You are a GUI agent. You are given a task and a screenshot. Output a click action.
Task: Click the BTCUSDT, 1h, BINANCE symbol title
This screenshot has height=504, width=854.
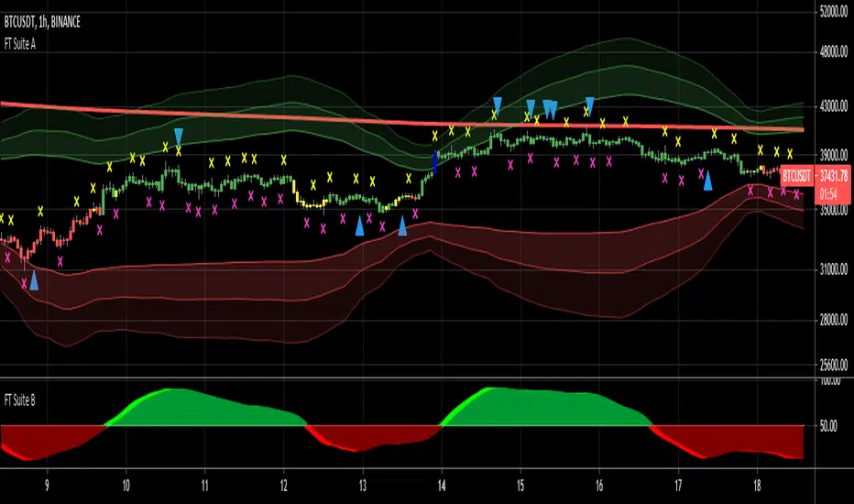click(42, 22)
